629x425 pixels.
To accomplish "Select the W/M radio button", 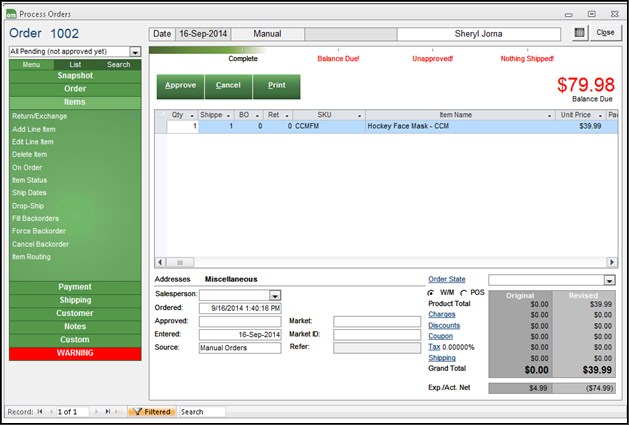I will click(x=431, y=292).
